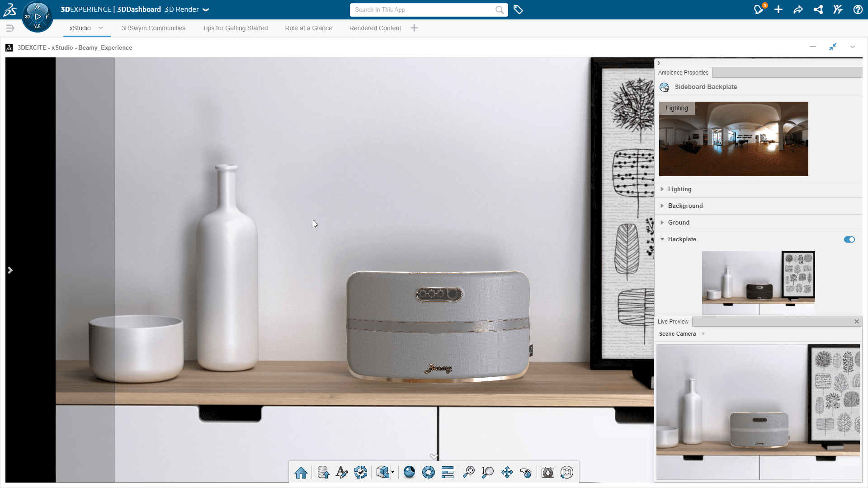
Task: Click the Pan/Navigate tool icon
Action: point(506,472)
